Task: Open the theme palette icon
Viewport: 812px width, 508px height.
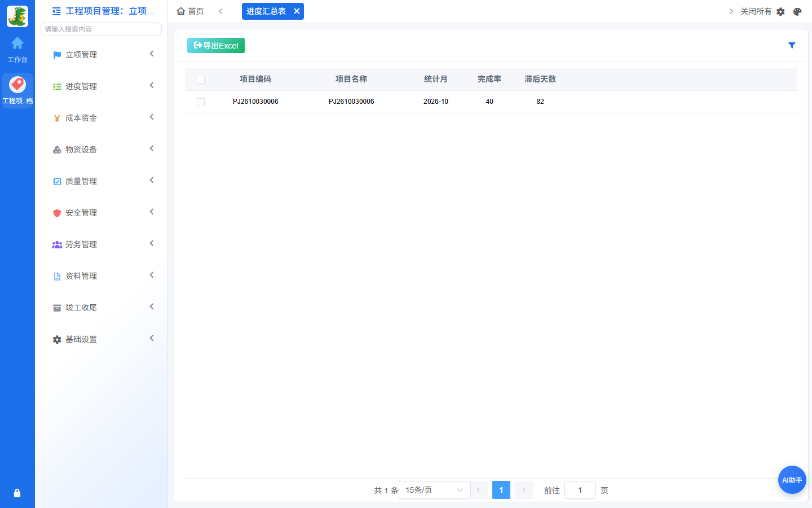Action: 797,11
